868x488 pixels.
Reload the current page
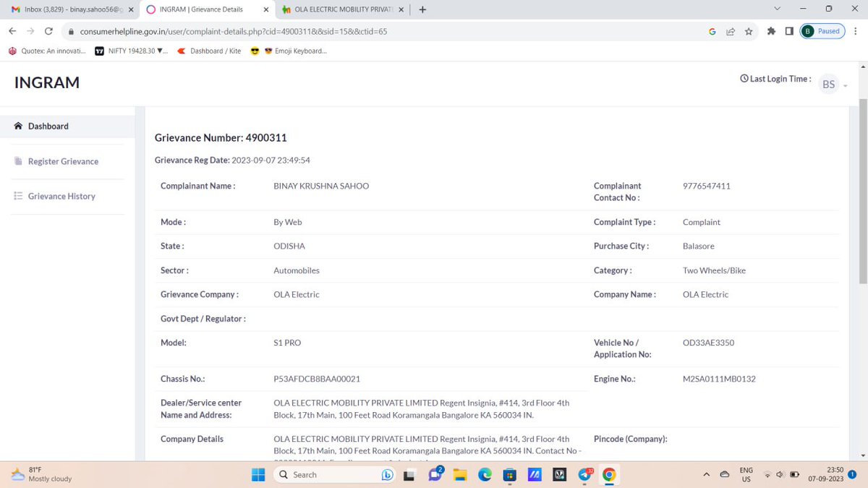click(48, 31)
